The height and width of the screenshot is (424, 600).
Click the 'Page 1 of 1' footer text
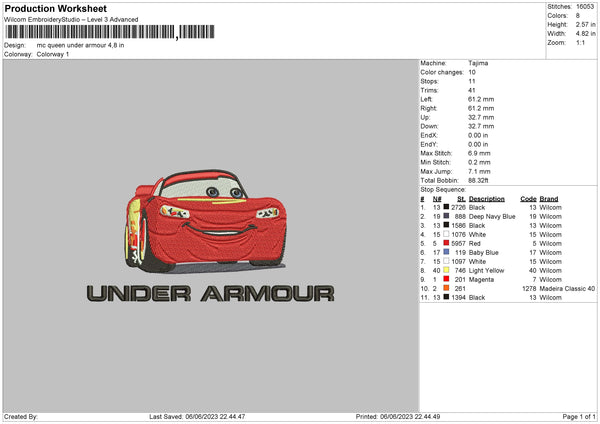pos(579,416)
